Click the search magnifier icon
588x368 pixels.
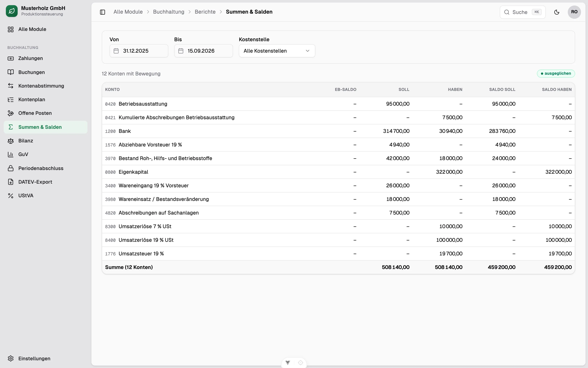coord(507,12)
